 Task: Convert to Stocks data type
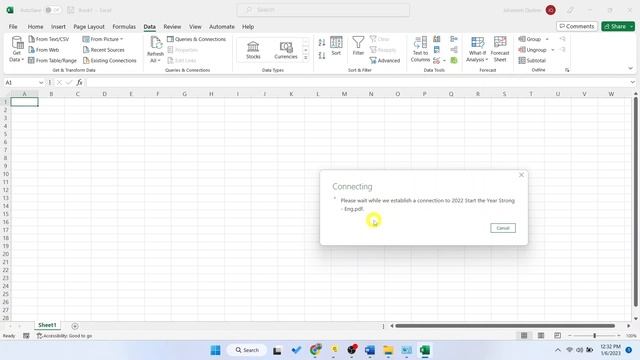tap(253, 50)
